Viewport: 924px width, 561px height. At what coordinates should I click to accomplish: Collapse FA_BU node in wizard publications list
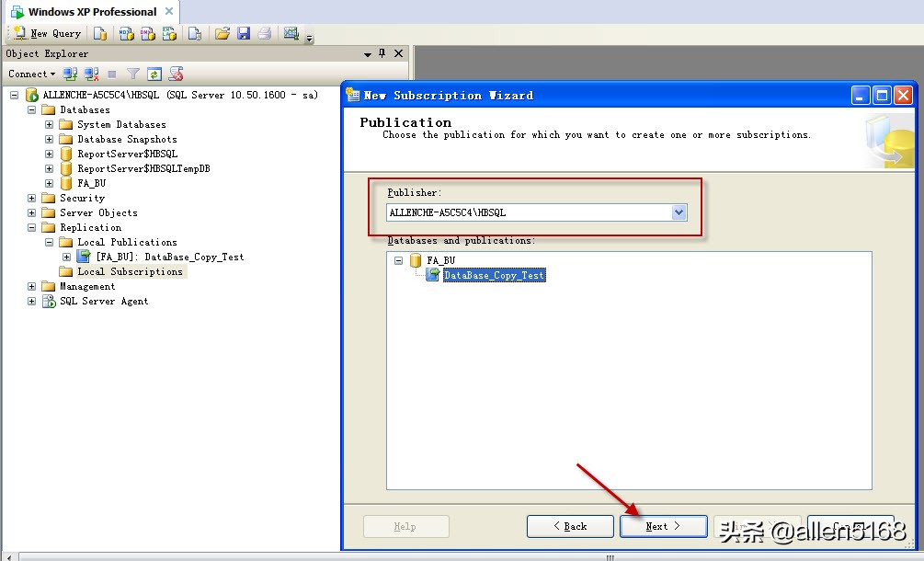[398, 260]
